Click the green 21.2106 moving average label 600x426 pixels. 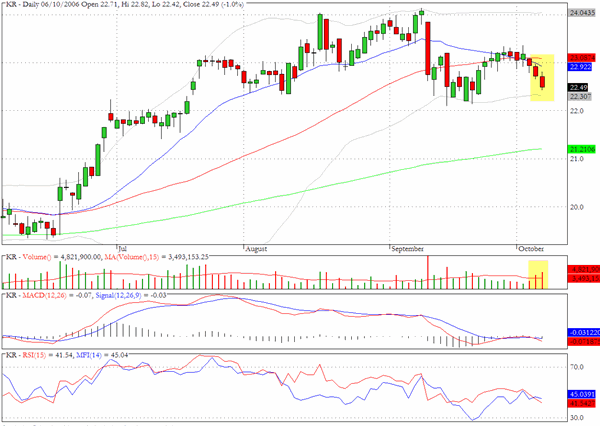point(582,149)
